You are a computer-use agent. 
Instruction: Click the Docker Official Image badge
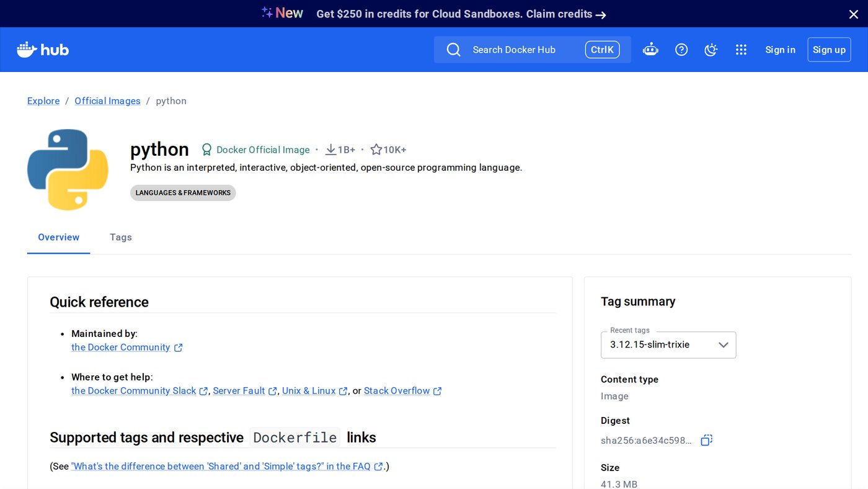(x=255, y=150)
